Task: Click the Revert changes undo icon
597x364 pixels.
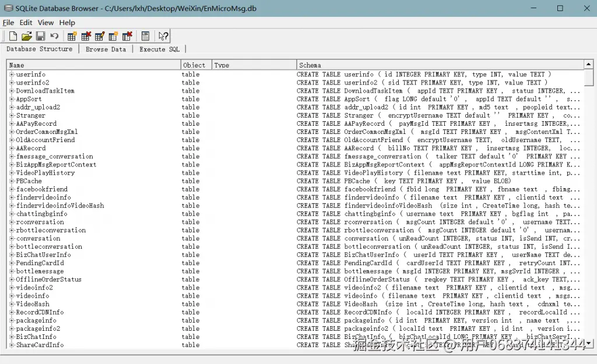Action: click(x=54, y=36)
